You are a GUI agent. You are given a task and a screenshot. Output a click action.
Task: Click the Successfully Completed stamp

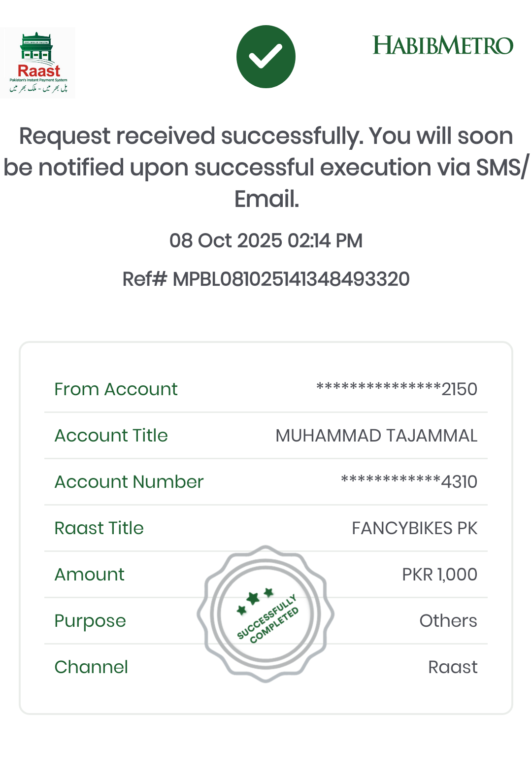pos(266,614)
